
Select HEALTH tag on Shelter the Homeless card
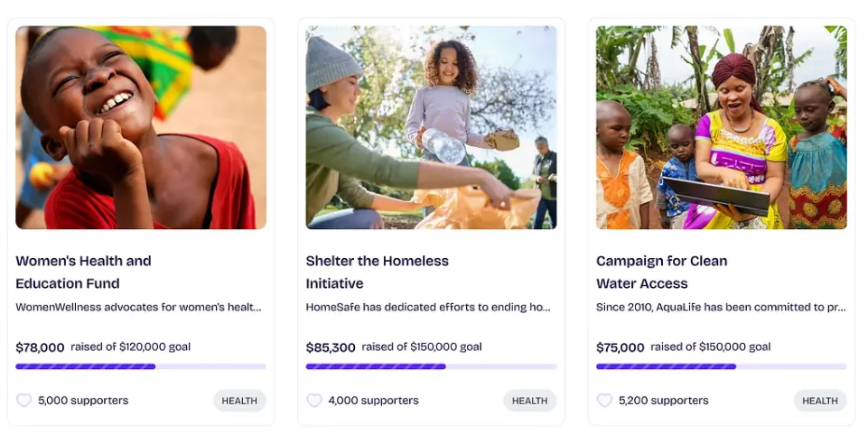click(x=530, y=401)
